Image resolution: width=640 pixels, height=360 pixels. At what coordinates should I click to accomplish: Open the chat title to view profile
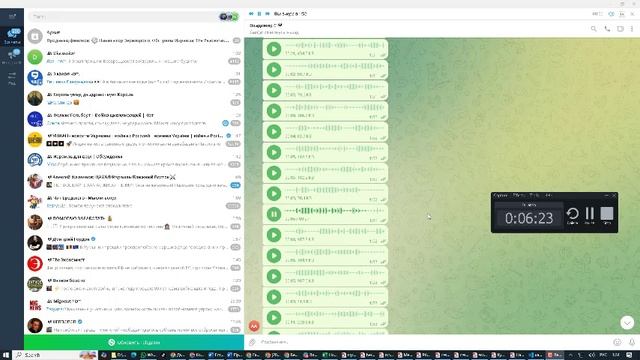pyautogui.click(x=266, y=25)
